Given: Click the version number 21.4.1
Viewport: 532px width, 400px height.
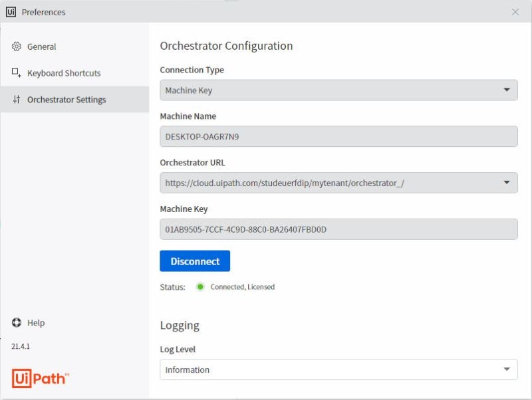Looking at the screenshot, I should (x=21, y=346).
